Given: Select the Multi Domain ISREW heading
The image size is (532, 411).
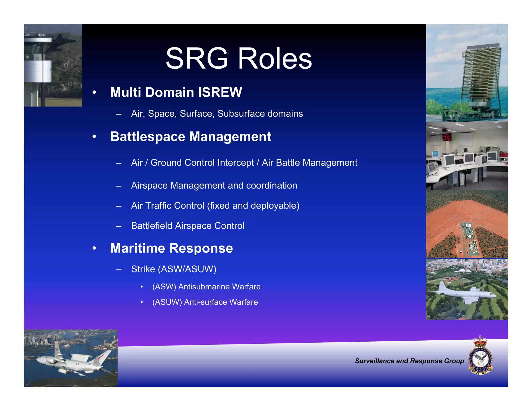Looking at the screenshot, I should (x=176, y=92).
